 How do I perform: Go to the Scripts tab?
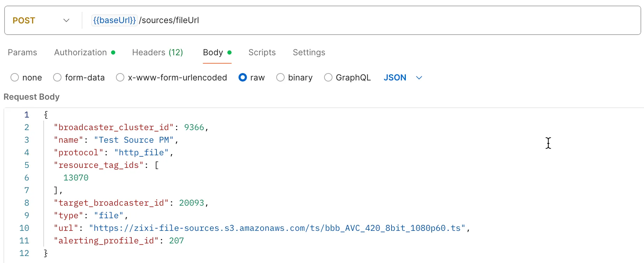(262, 52)
